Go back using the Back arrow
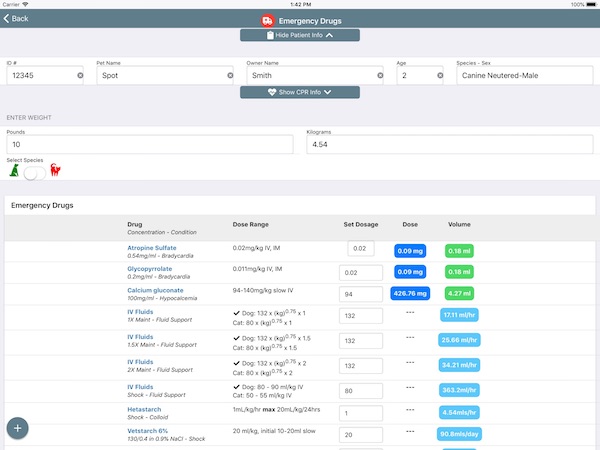This screenshot has width=600, height=450. (16, 18)
